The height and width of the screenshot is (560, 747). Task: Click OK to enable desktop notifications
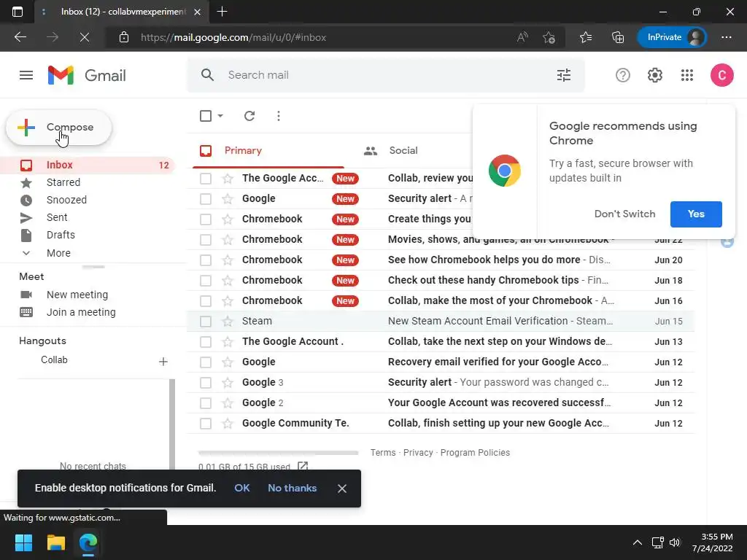[242, 488]
